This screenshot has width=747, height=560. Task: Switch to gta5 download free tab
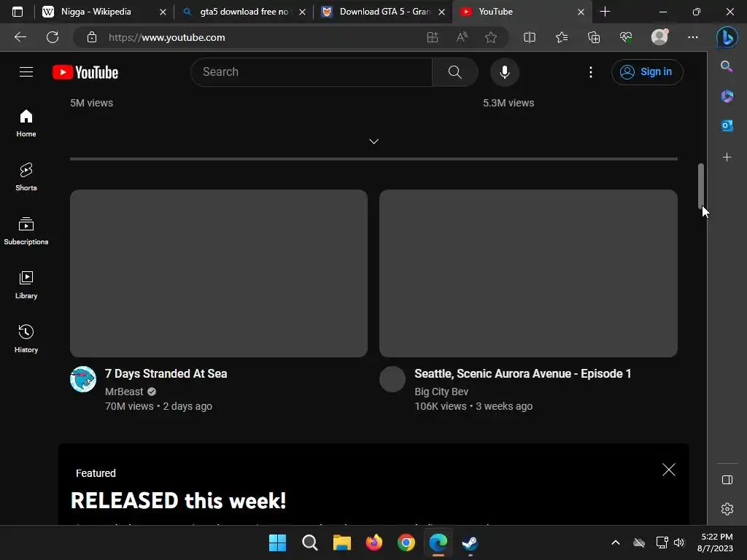(x=244, y=12)
